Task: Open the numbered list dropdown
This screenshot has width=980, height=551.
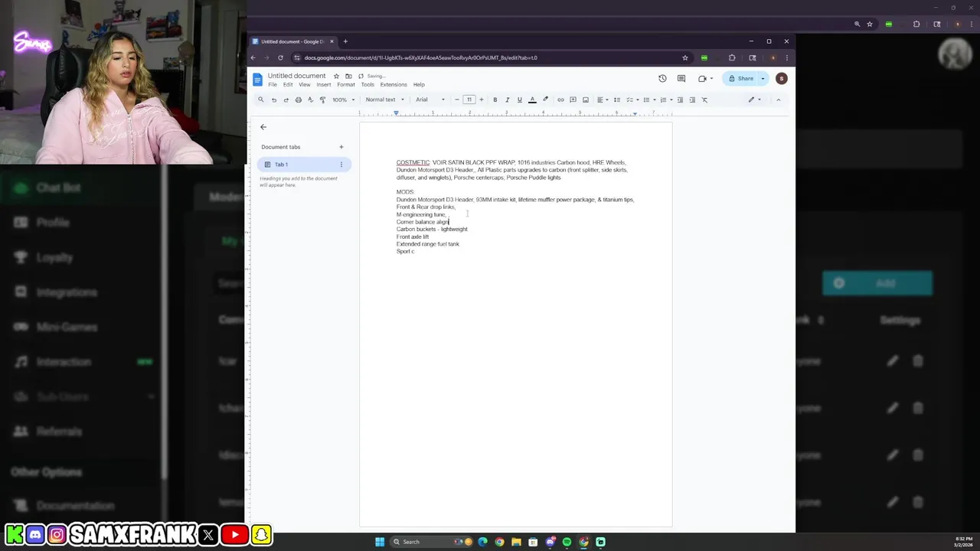Action: pyautogui.click(x=665, y=99)
